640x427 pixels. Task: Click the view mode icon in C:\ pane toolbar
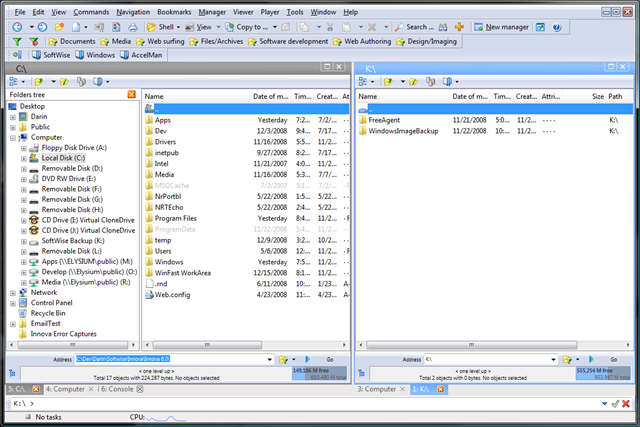(13, 81)
